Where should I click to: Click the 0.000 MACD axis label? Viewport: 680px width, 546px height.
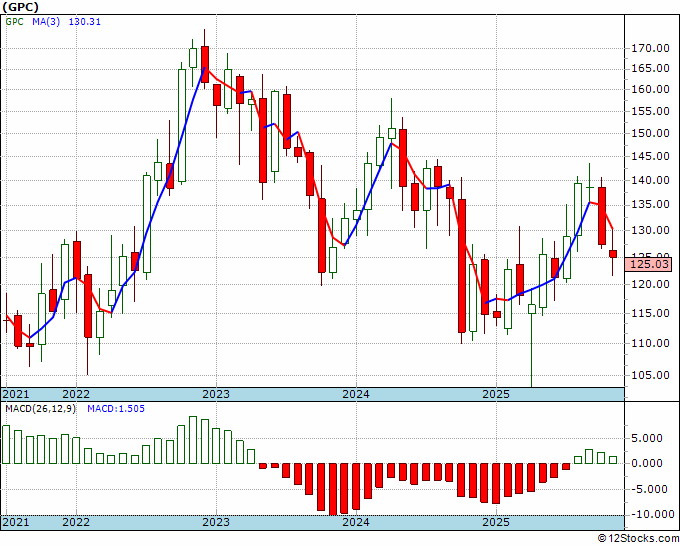click(x=647, y=463)
